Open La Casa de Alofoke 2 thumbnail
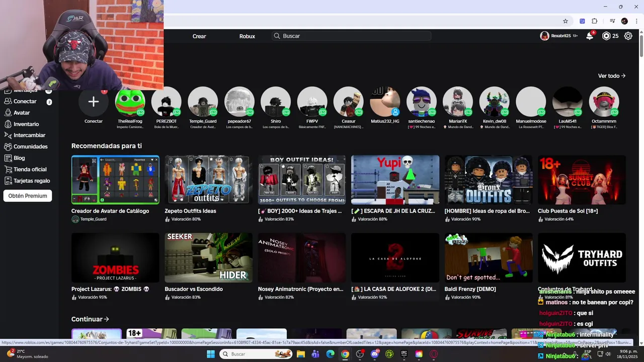This screenshot has width=644, height=362. [395, 257]
